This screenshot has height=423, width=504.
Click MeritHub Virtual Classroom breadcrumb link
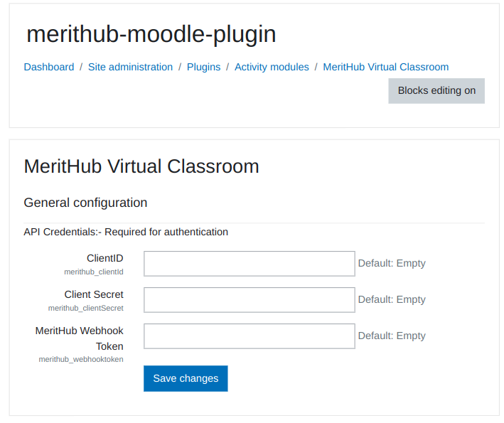coord(385,67)
